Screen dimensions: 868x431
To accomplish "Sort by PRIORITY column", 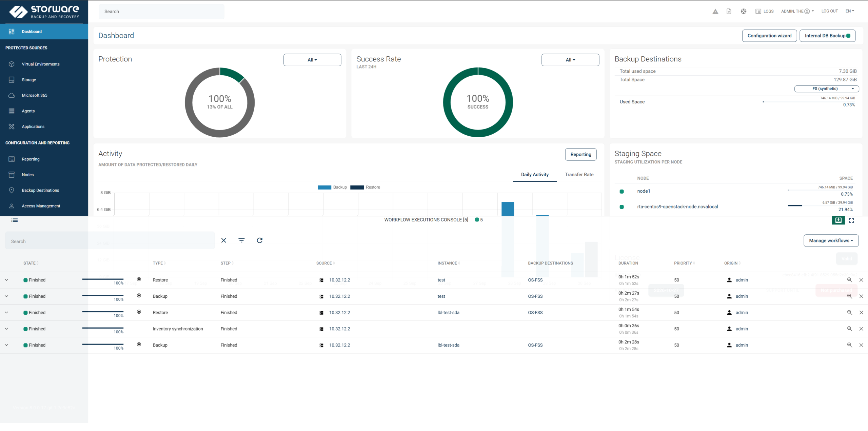I will coord(684,263).
